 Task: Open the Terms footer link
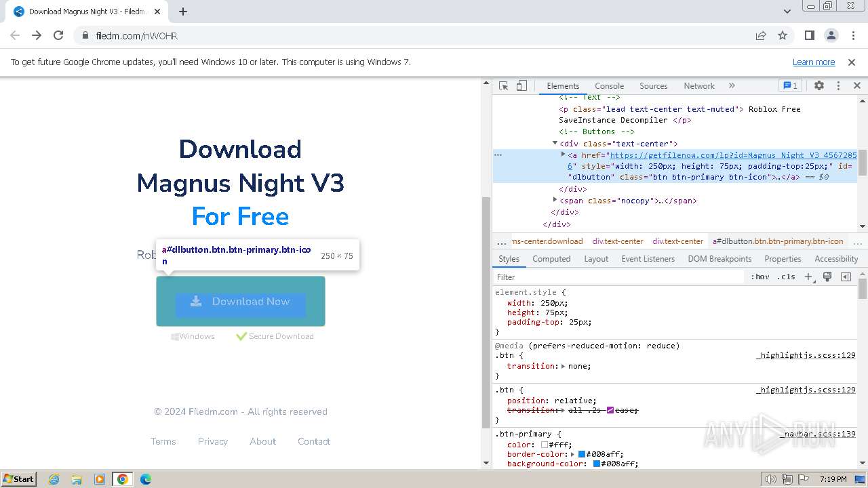click(163, 441)
